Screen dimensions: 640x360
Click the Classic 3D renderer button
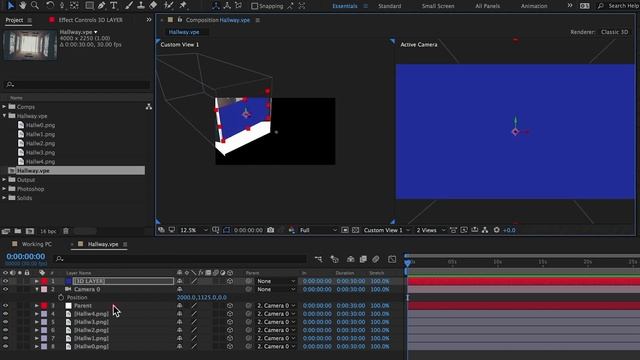614,32
